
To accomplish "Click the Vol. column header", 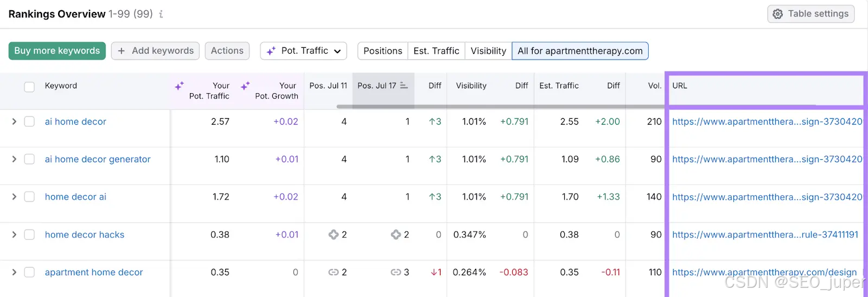I will click(x=655, y=86).
